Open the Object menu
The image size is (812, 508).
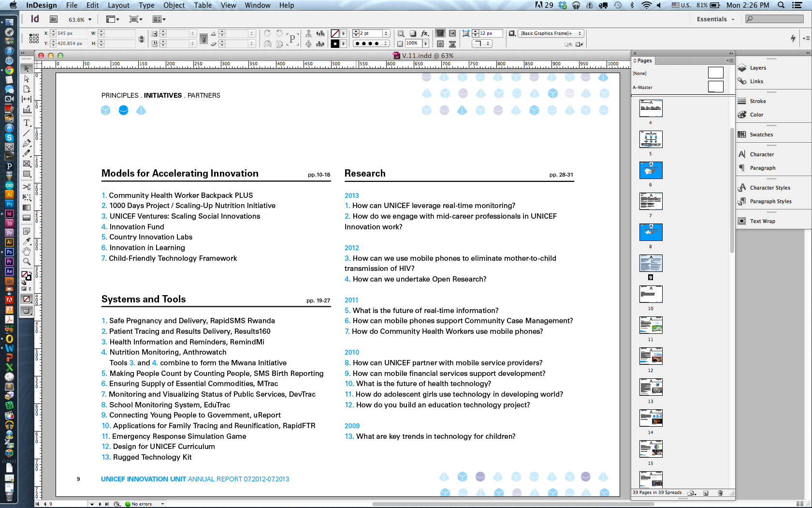174,5
